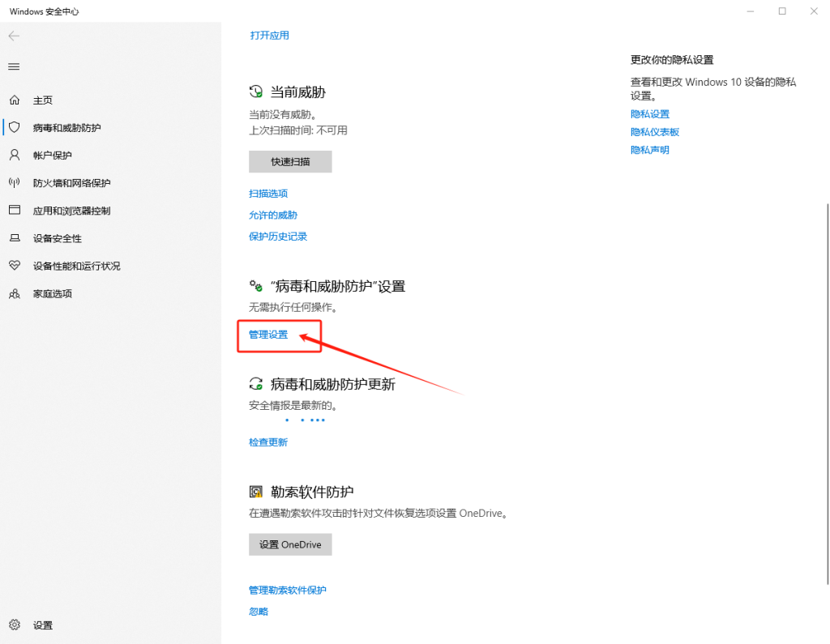Image resolution: width=830 pixels, height=644 pixels.
Task: Close the Windows 安全中心 window
Action: (814, 11)
